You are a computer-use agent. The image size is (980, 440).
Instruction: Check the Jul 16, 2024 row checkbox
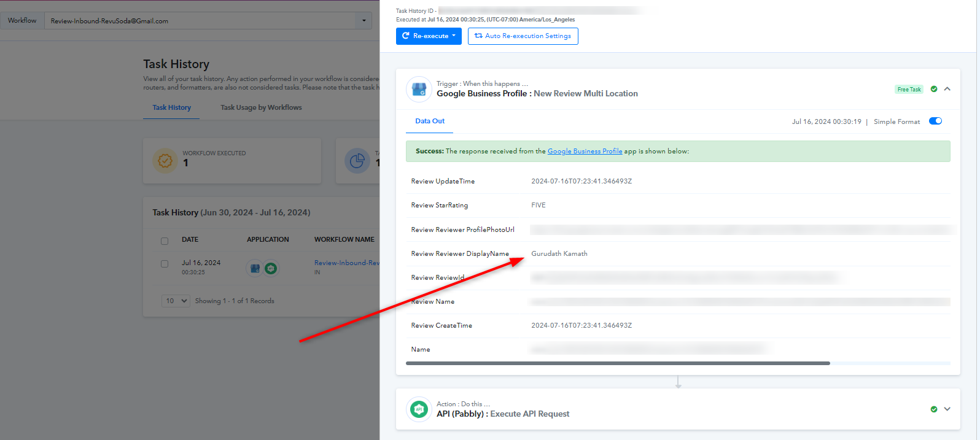tap(165, 264)
